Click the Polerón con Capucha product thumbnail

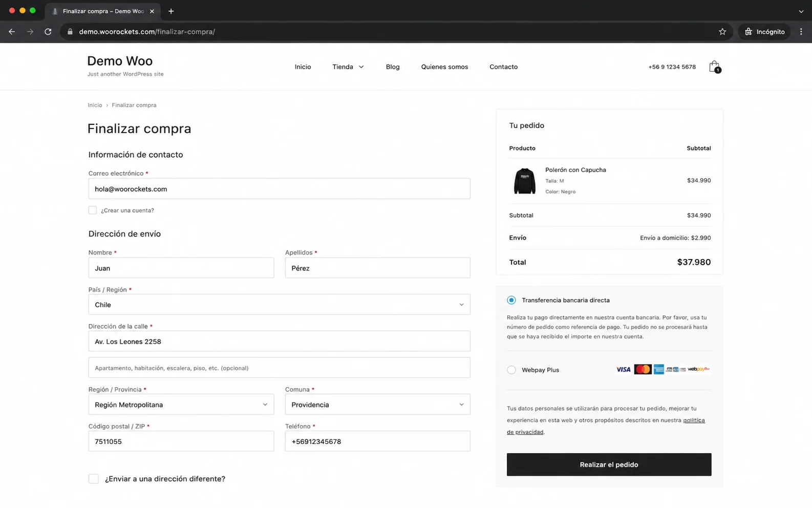(x=524, y=181)
